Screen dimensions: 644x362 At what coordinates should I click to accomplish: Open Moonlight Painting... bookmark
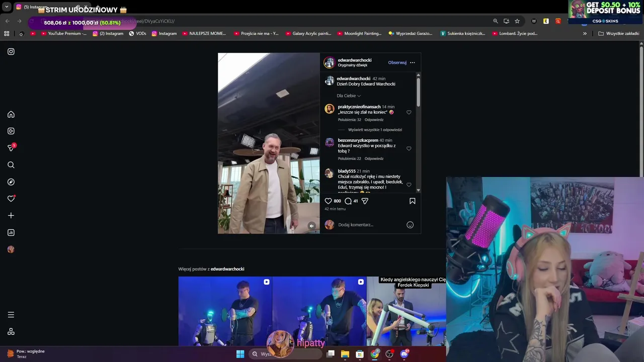[x=359, y=34]
